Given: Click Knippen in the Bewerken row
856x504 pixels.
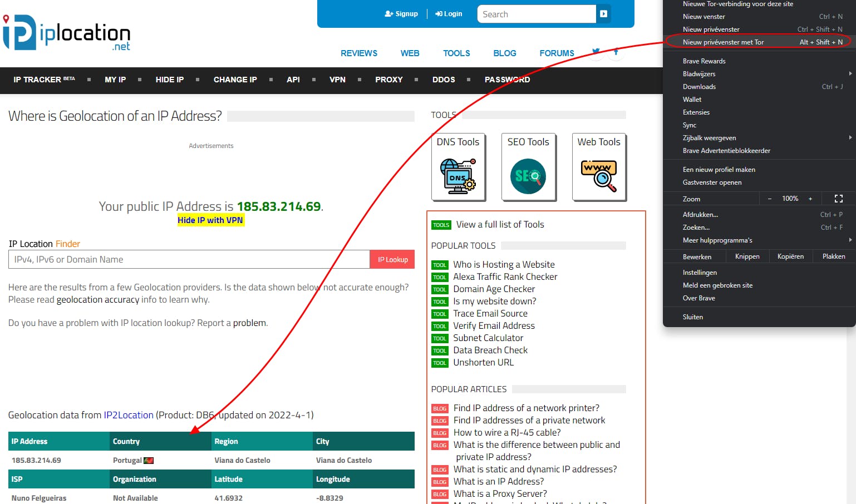Looking at the screenshot, I should 747,256.
